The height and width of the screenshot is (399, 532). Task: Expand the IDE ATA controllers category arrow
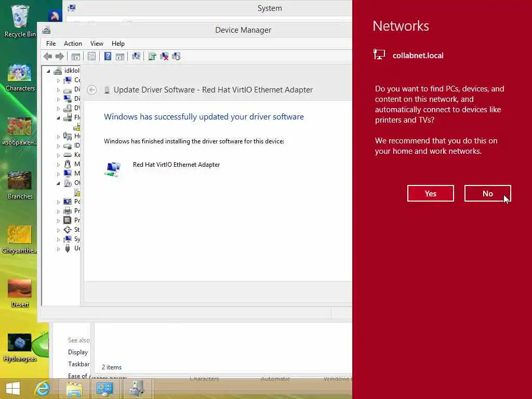tap(58, 146)
